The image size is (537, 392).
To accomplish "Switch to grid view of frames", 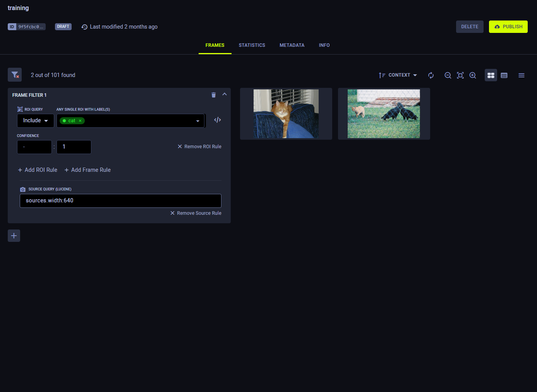I will 491,75.
